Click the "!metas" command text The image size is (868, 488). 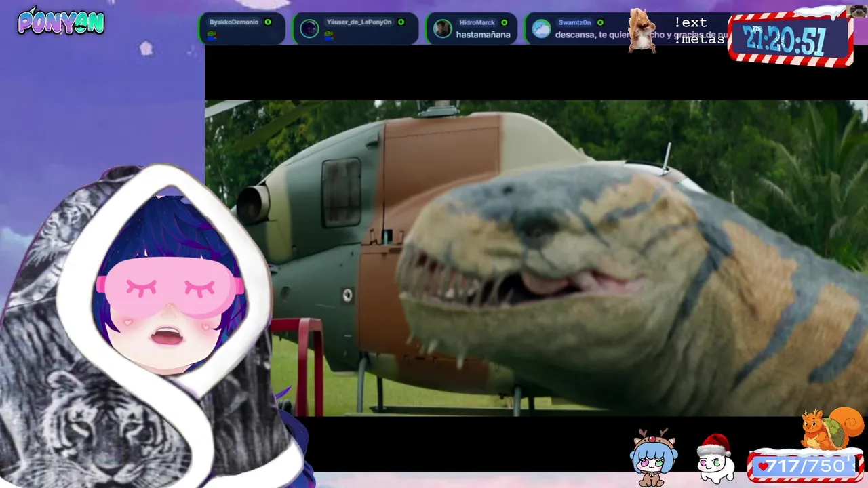[x=699, y=39]
